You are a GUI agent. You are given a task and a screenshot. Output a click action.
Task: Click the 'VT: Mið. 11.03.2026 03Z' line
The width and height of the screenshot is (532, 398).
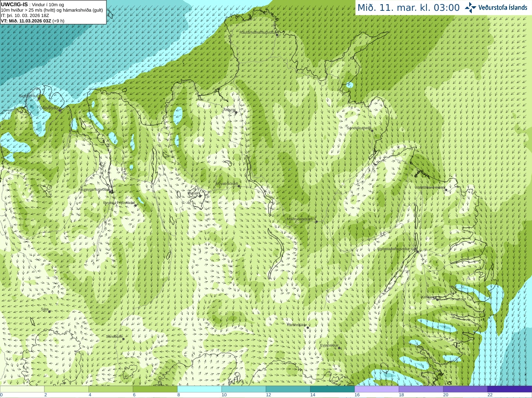pyautogui.click(x=32, y=21)
